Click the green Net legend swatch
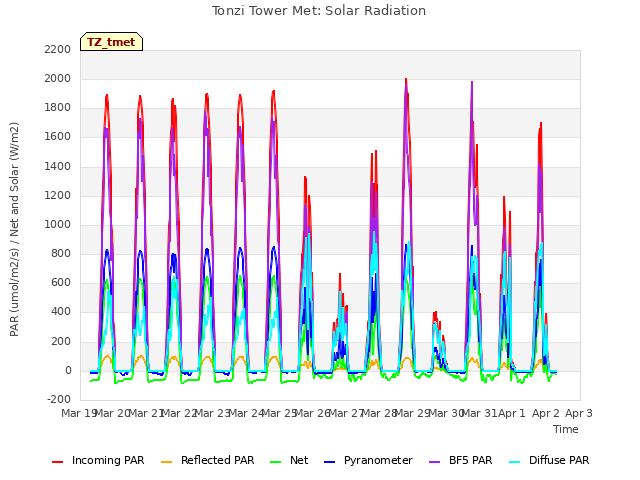The image size is (640, 480). [x=276, y=462]
